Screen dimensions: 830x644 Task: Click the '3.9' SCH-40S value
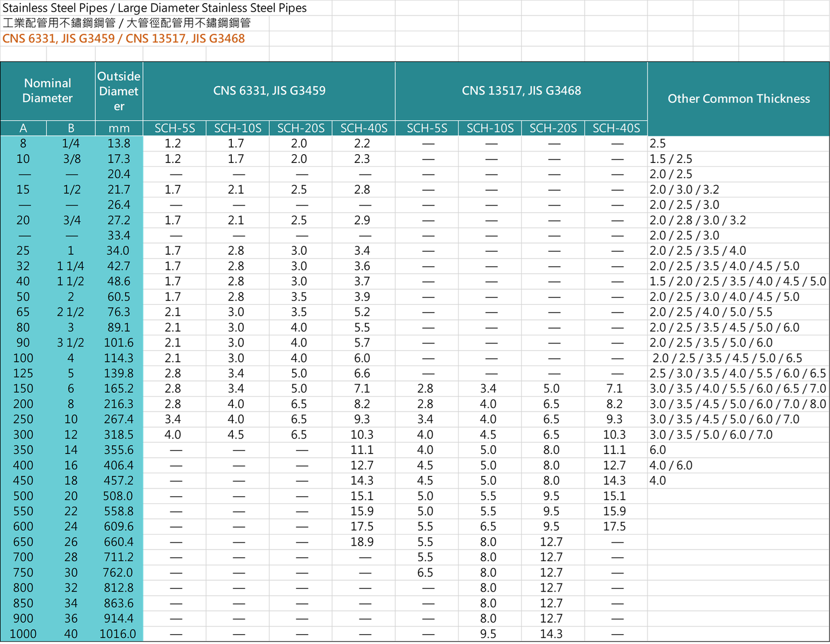click(x=362, y=297)
